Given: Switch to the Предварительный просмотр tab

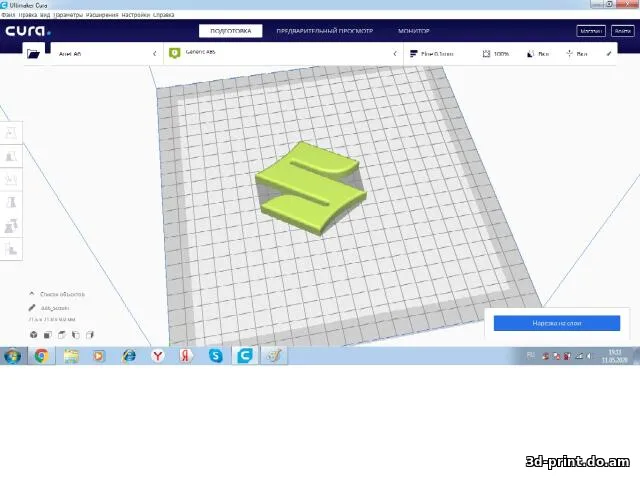Looking at the screenshot, I should (324, 31).
